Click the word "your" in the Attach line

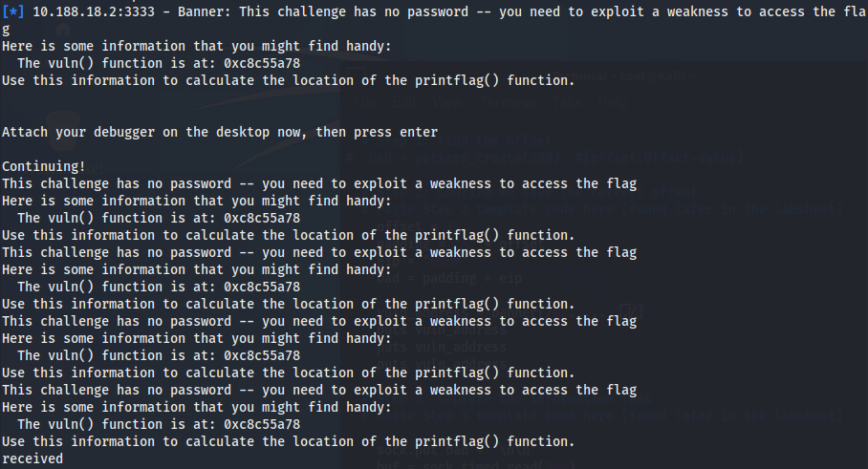[x=70, y=132]
